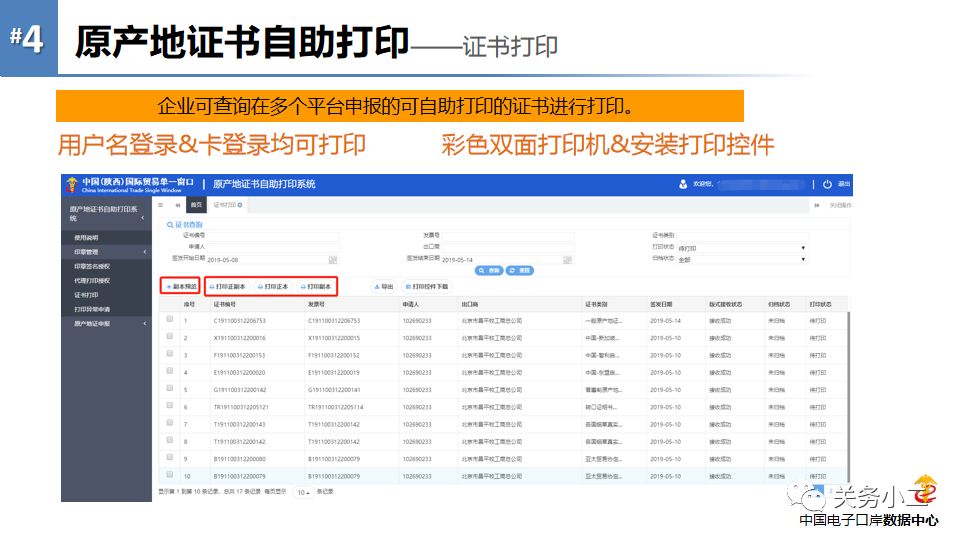Open the page size dropdown showing 10
This screenshot has width=960, height=540.
pyautogui.click(x=303, y=492)
